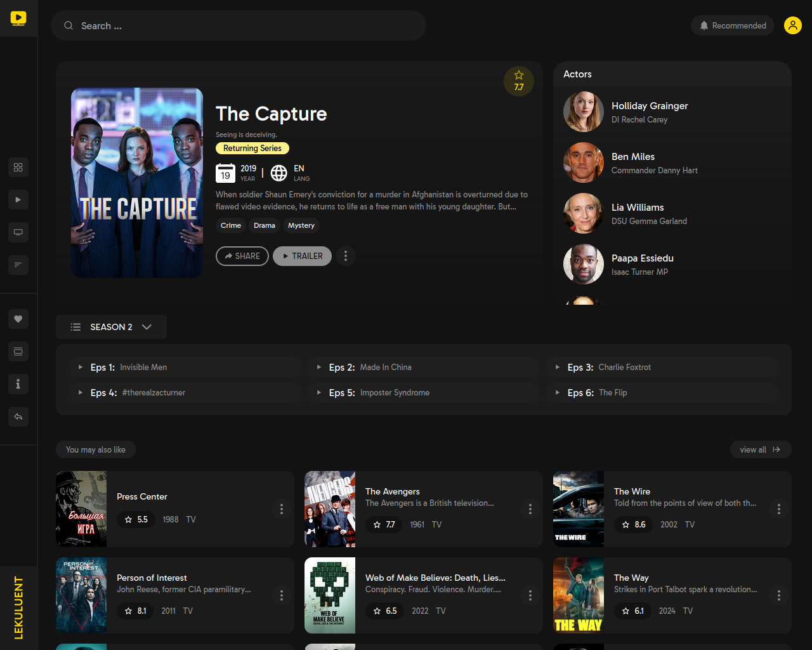Play Eps 4: #therealzacturner
812x650 pixels.
[184, 392]
